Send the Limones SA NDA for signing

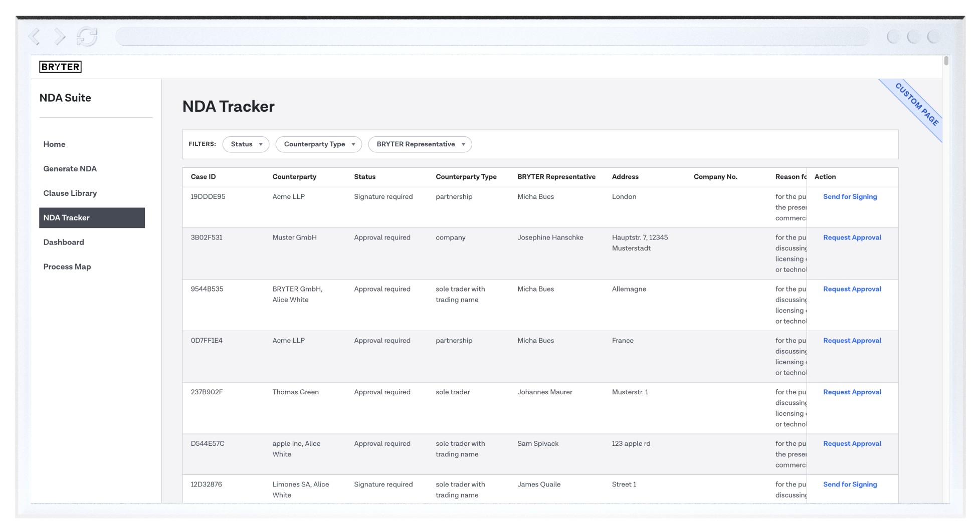[850, 484]
